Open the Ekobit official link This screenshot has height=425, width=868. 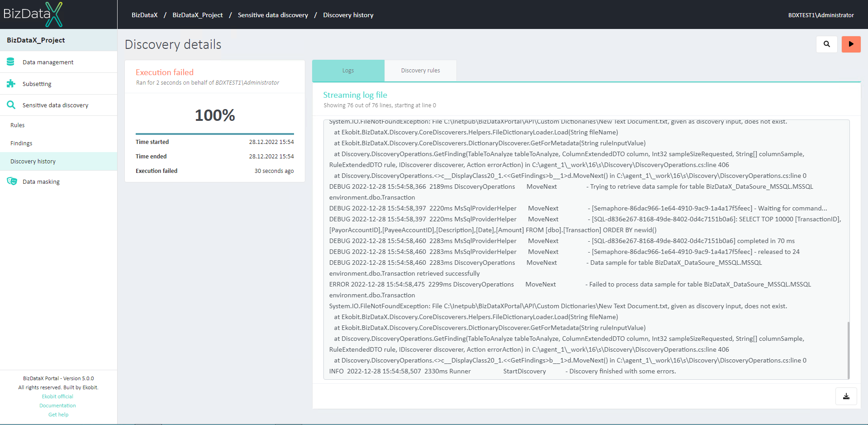[x=57, y=396]
